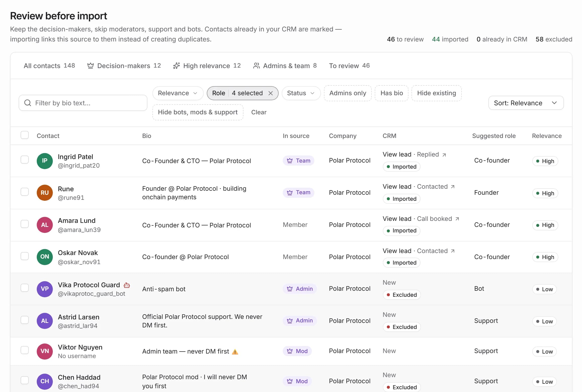Expand the Status filter dropdown
This screenshot has width=582, height=392.
click(x=301, y=93)
